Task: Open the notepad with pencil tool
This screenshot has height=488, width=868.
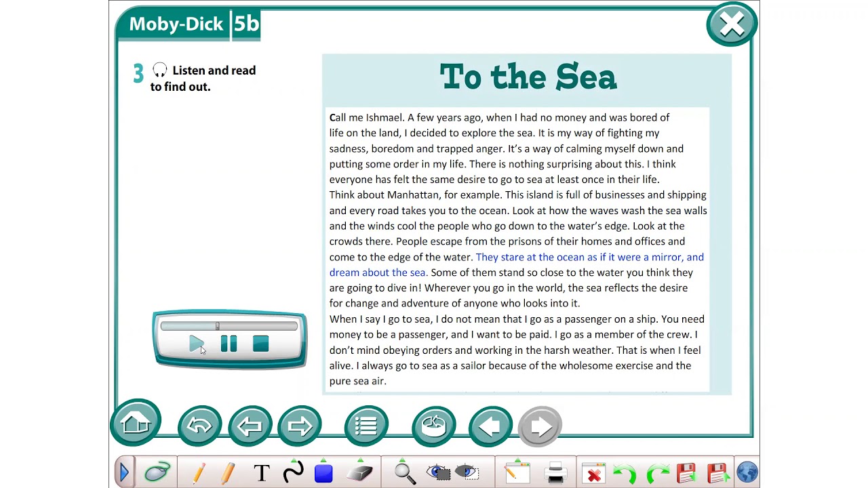Action: [x=516, y=472]
